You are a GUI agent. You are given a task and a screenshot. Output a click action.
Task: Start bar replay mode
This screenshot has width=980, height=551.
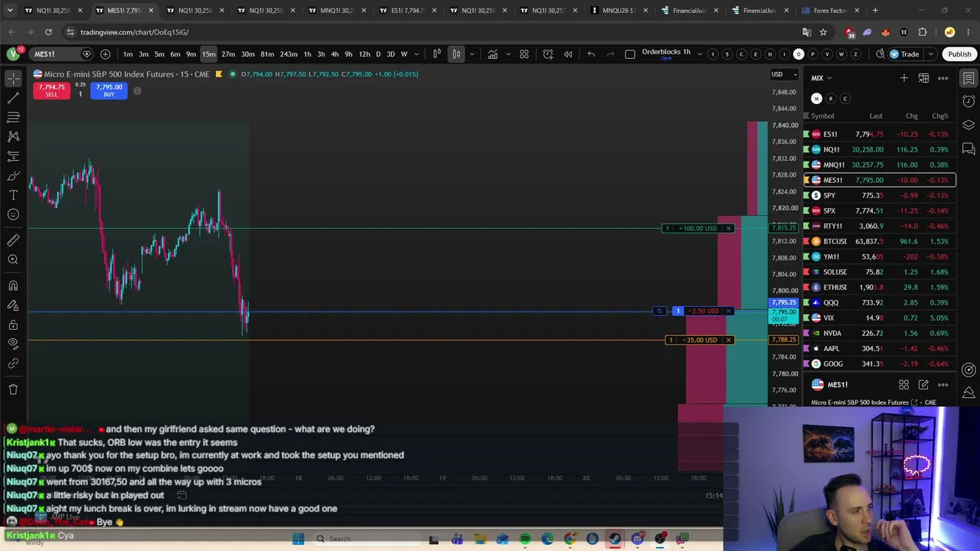568,54
